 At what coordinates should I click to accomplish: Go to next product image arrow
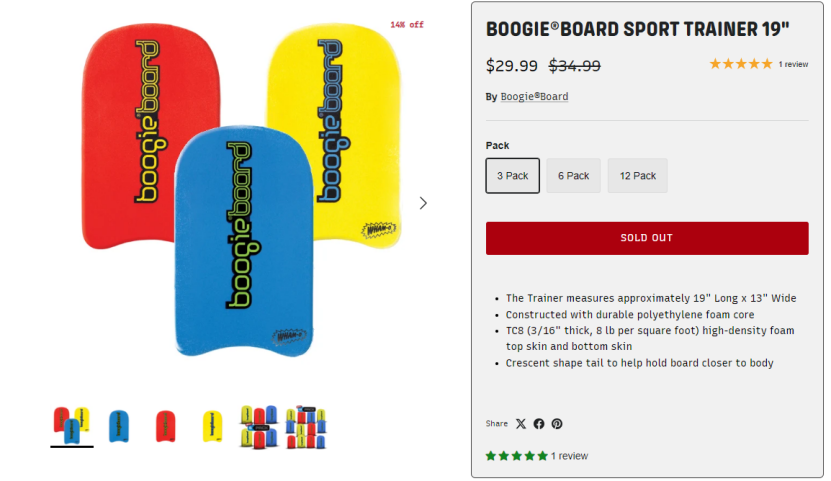click(423, 203)
